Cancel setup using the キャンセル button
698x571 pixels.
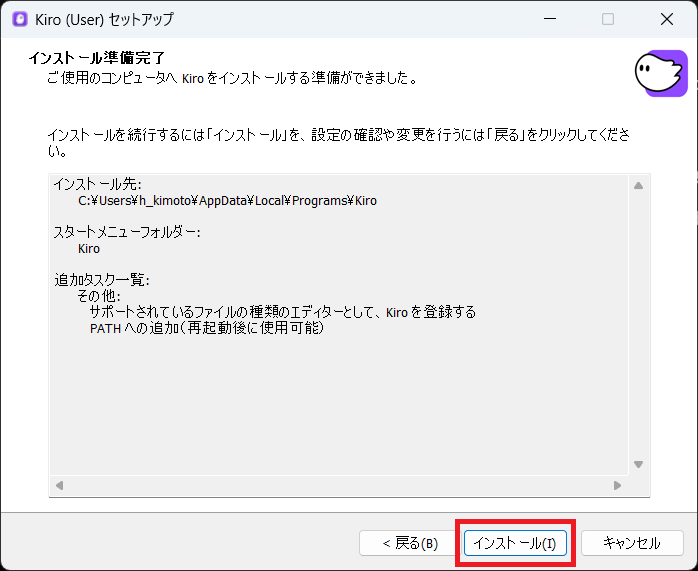(632, 543)
